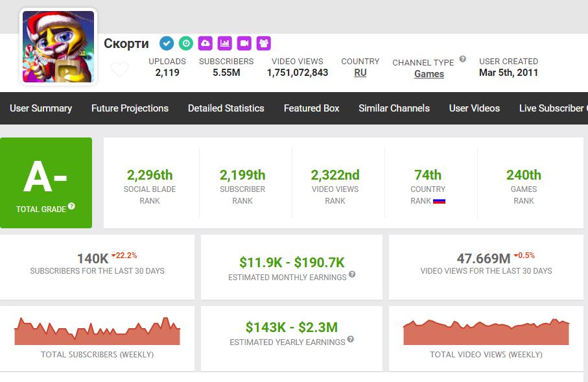The image size is (588, 382).
Task: Open Estimated Monthly Earnings help icon
Action: point(352,274)
